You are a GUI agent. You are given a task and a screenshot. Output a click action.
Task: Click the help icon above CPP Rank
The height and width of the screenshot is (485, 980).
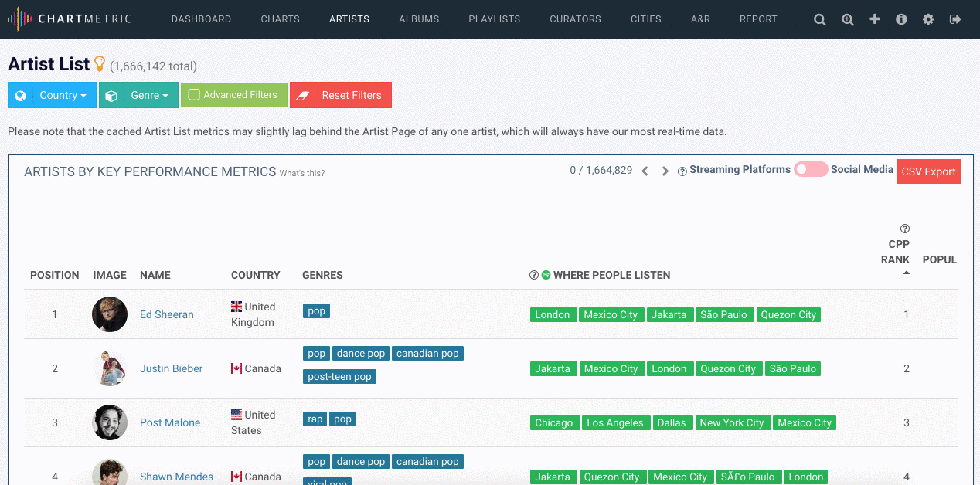click(905, 229)
